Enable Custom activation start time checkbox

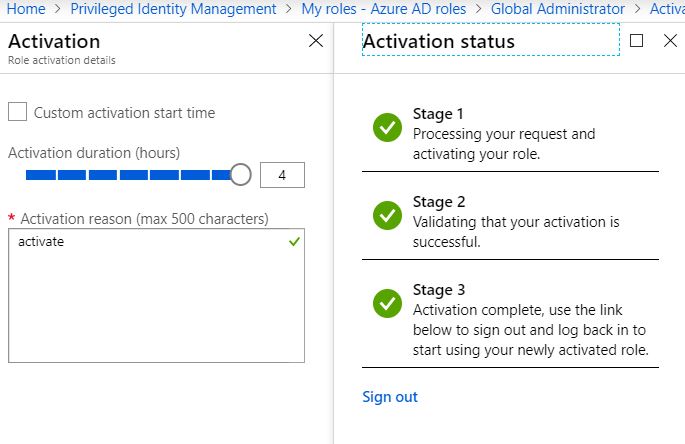click(x=18, y=112)
